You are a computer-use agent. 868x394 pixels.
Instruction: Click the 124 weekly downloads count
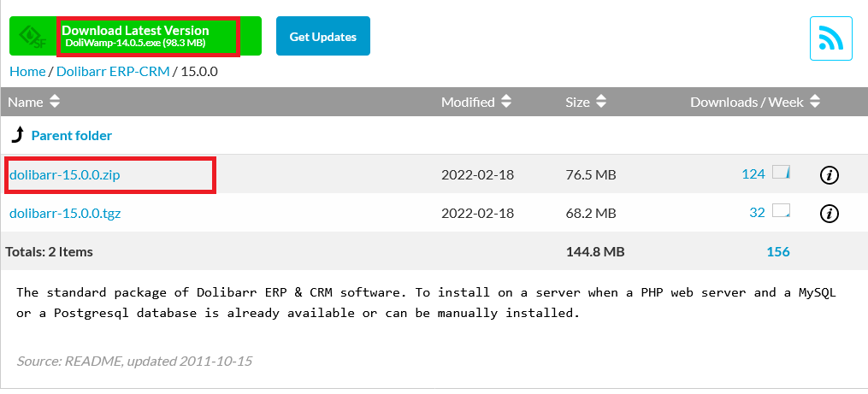(753, 174)
